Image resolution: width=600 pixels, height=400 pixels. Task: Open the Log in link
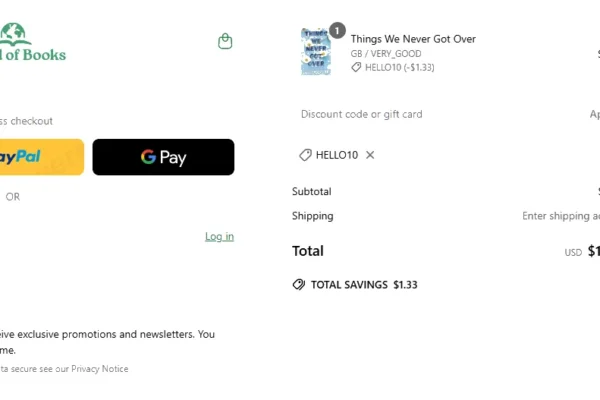219,237
